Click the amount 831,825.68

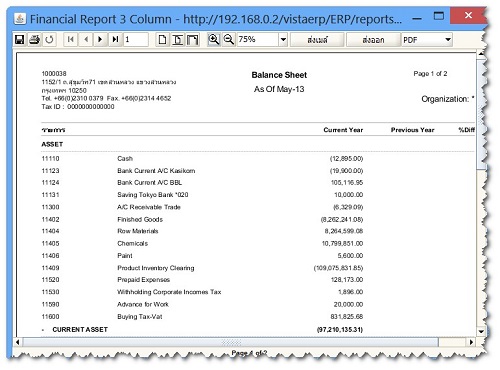(x=347, y=317)
